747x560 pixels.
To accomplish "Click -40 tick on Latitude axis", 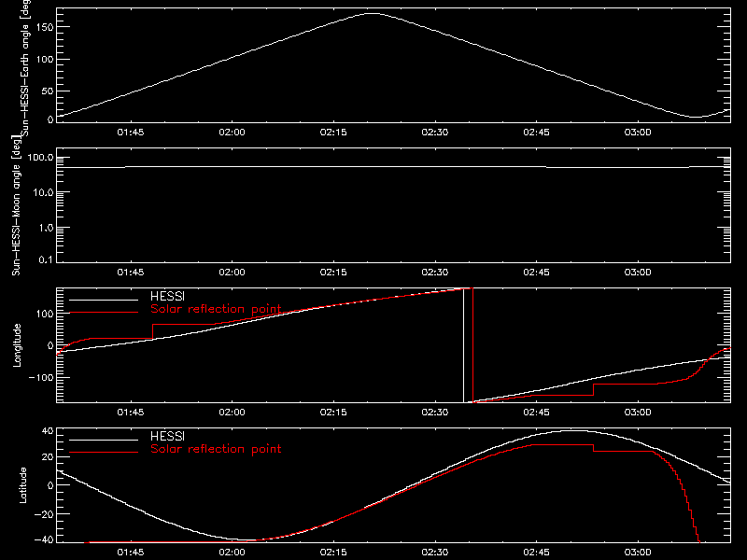I will 44,539.
